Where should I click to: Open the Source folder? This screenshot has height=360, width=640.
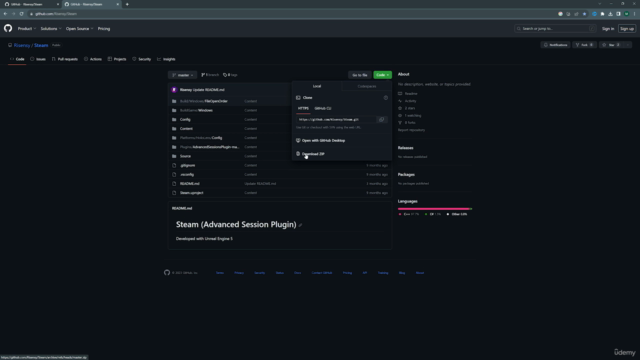click(x=185, y=156)
